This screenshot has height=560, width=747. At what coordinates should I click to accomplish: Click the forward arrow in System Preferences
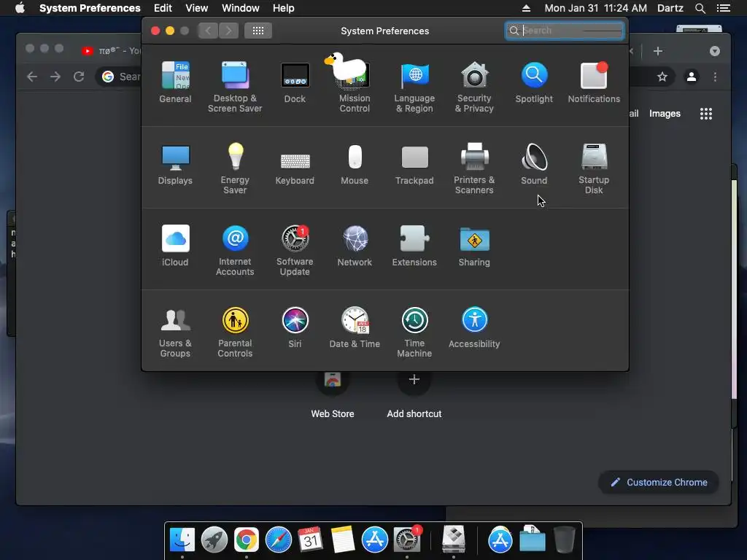(228, 31)
